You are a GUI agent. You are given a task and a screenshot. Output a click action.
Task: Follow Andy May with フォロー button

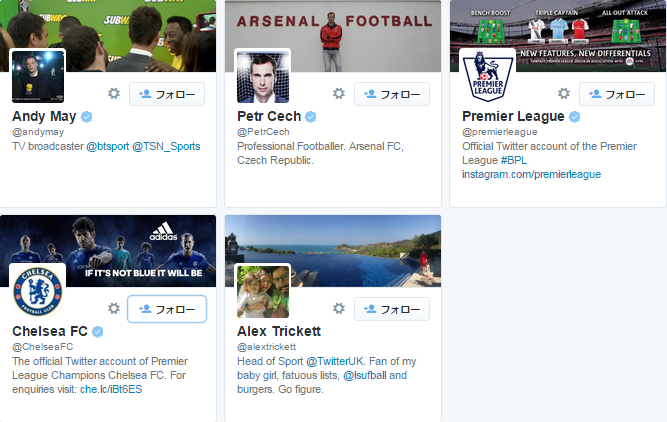pos(168,94)
